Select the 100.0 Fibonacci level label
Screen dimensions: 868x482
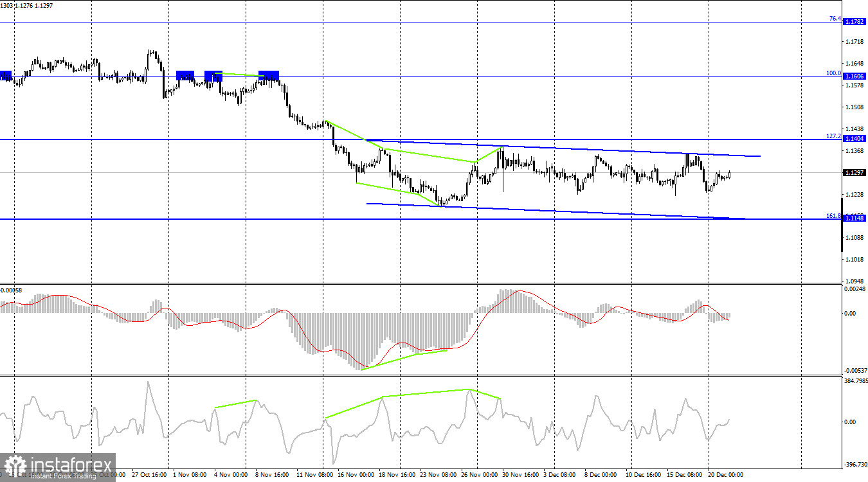[833, 73]
